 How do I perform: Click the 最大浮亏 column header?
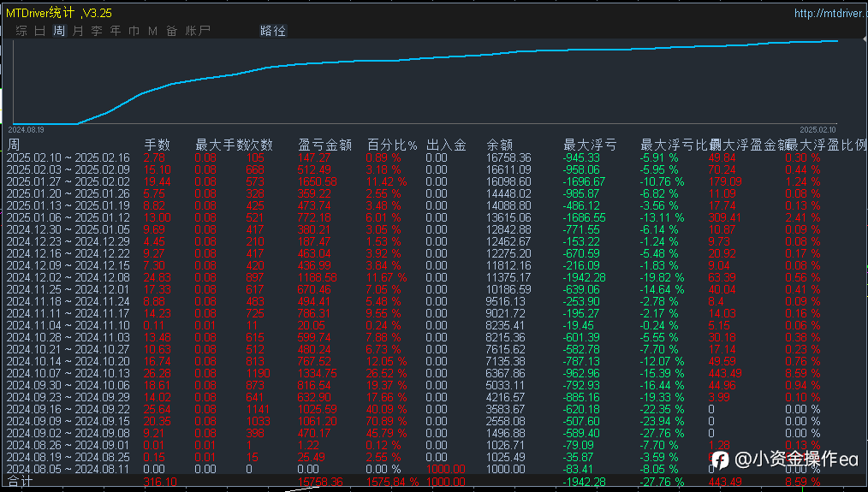click(590, 145)
